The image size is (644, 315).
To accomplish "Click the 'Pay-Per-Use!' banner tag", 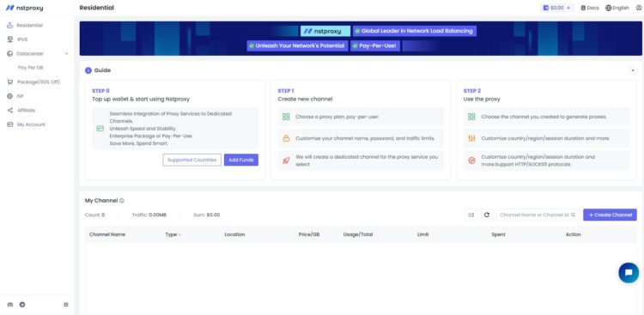I will (375, 46).
